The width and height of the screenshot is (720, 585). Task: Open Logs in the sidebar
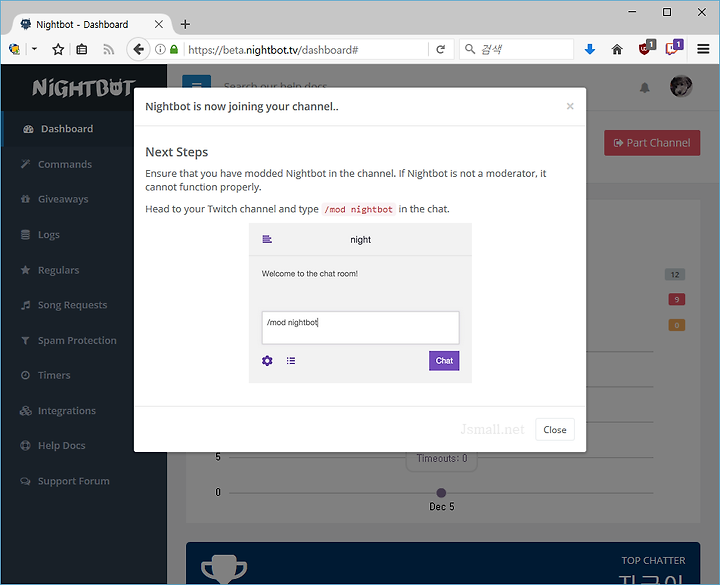pyautogui.click(x=49, y=234)
